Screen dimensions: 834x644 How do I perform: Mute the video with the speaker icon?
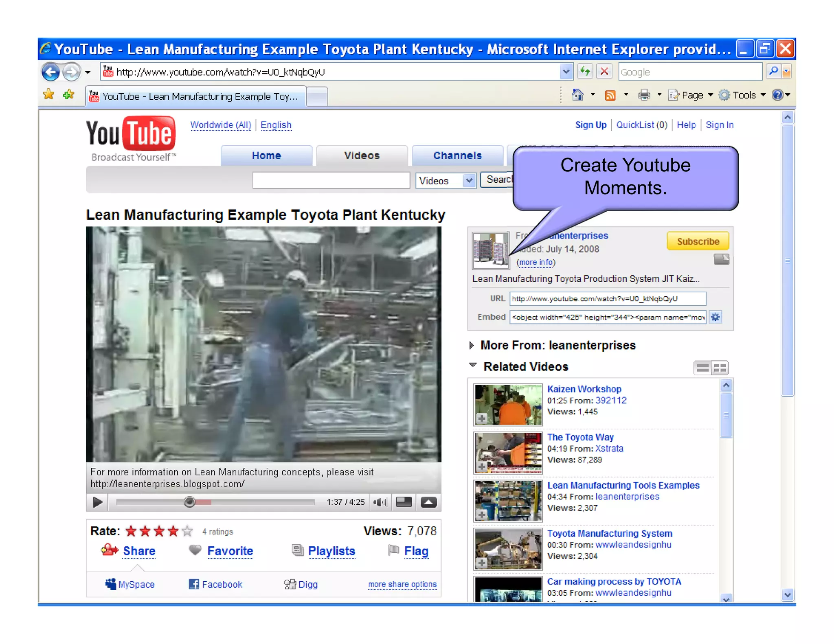click(x=380, y=502)
